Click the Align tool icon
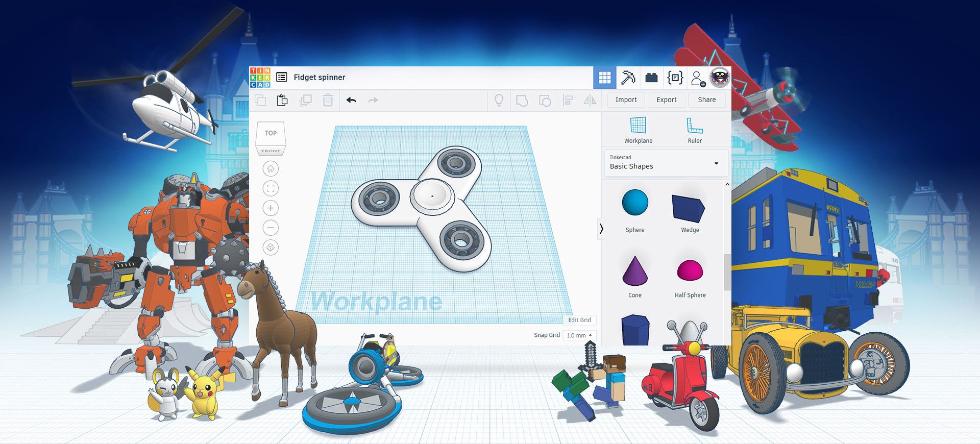 click(568, 100)
